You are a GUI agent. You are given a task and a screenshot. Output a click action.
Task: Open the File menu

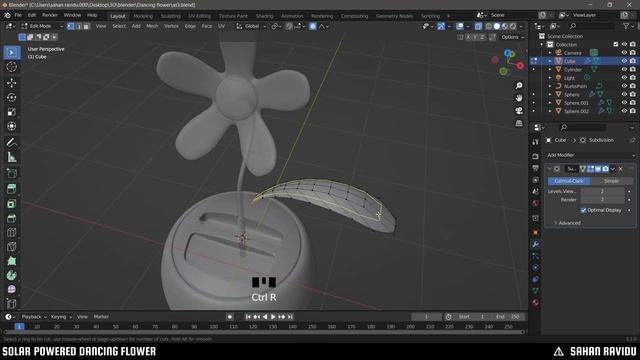(18, 16)
